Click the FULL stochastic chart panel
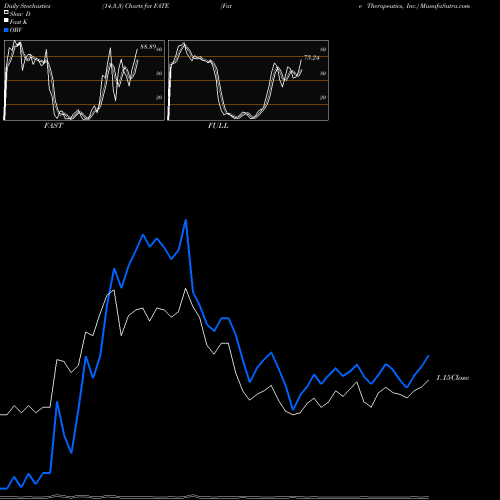Image resolution: width=500 pixels, height=500 pixels. pyautogui.click(x=248, y=80)
